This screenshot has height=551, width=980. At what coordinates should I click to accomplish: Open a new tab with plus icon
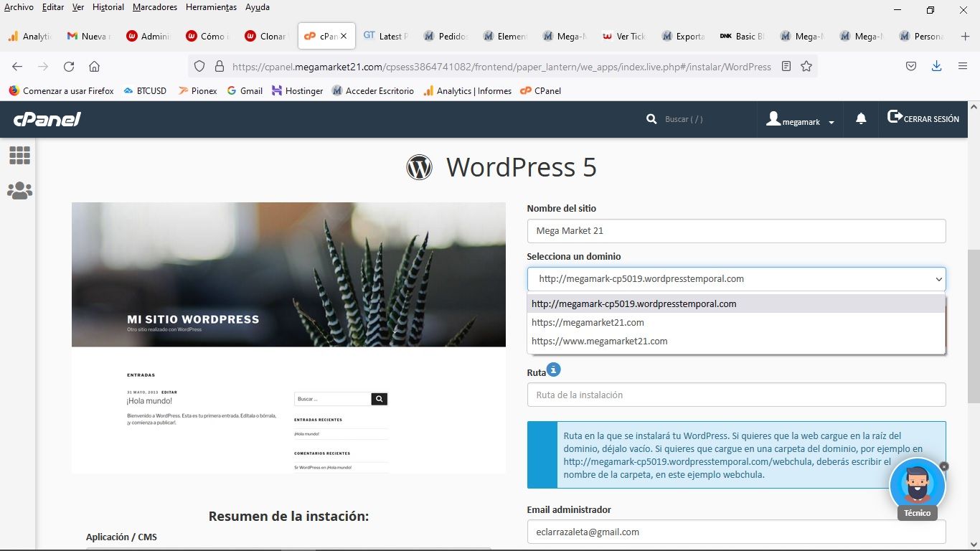[x=965, y=36]
